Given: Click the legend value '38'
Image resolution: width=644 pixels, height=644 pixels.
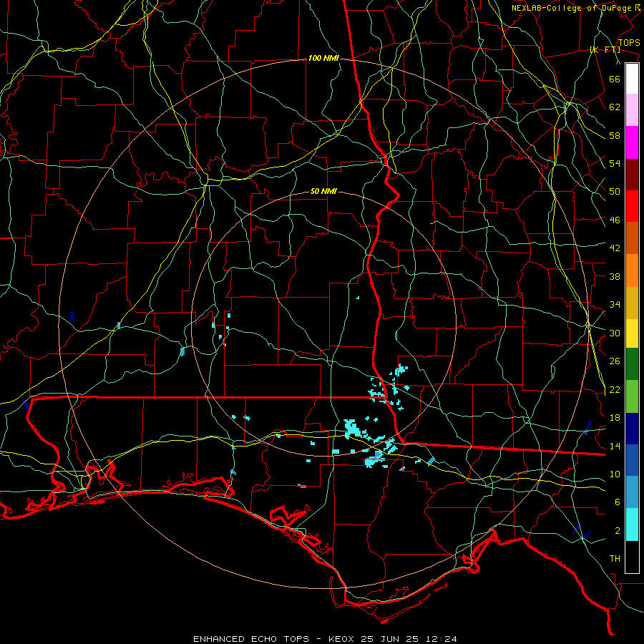Looking at the screenshot, I should [615, 276].
